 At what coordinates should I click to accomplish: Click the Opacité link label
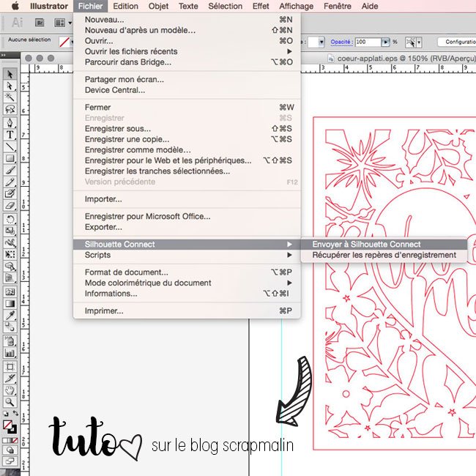(x=341, y=42)
